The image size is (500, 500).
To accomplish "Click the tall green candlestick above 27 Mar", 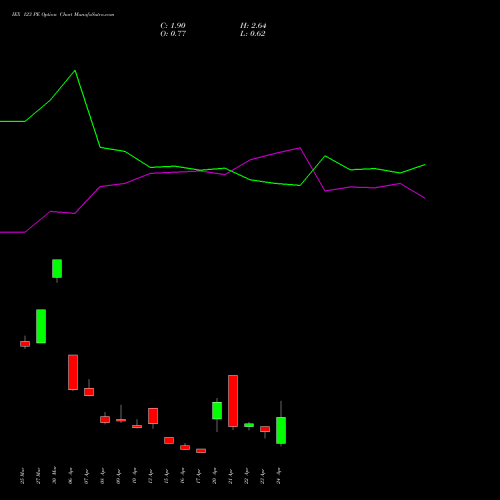I will (x=41, y=326).
